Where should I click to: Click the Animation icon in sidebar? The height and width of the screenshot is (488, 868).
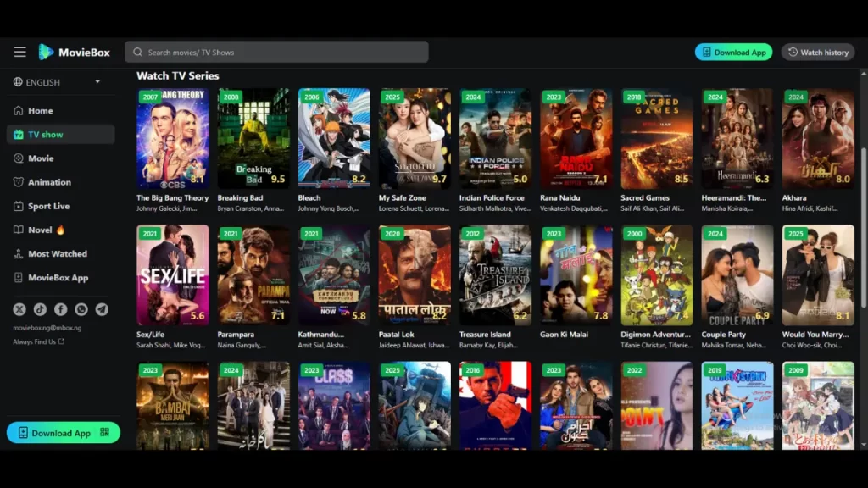(19, 182)
